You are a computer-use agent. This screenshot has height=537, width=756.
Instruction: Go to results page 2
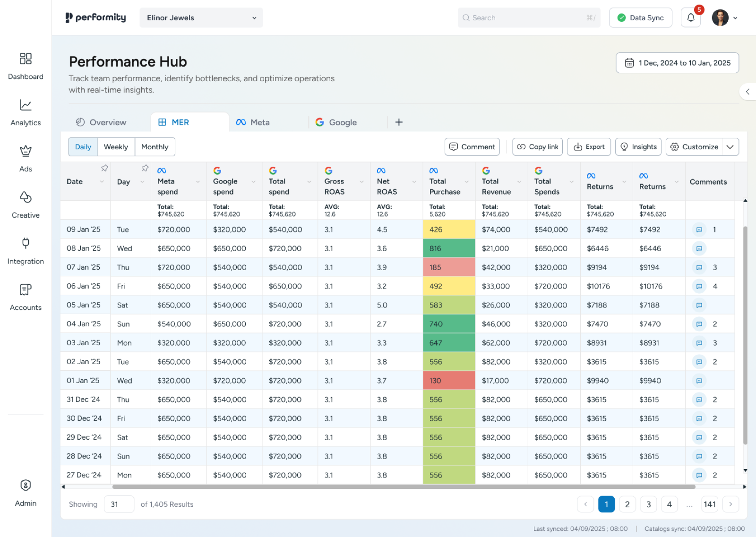point(627,504)
